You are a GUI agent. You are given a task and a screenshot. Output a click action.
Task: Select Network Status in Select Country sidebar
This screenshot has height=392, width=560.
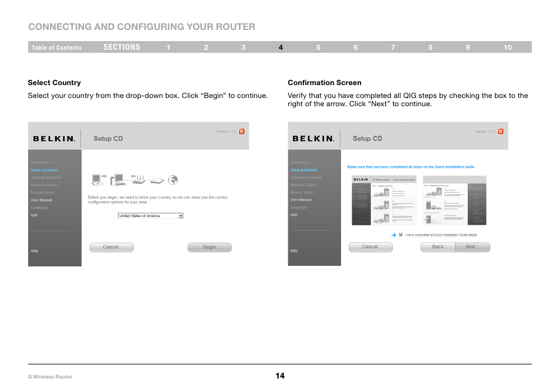pos(44,185)
